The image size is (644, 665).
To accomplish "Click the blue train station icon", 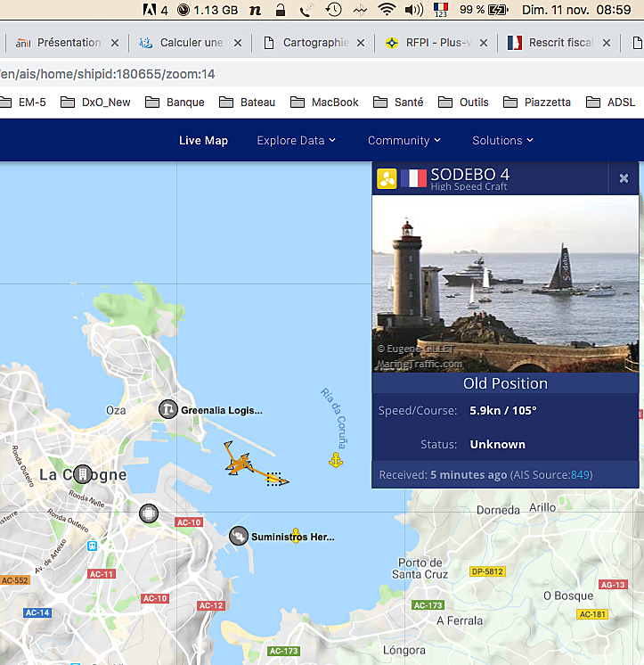I will point(92,546).
